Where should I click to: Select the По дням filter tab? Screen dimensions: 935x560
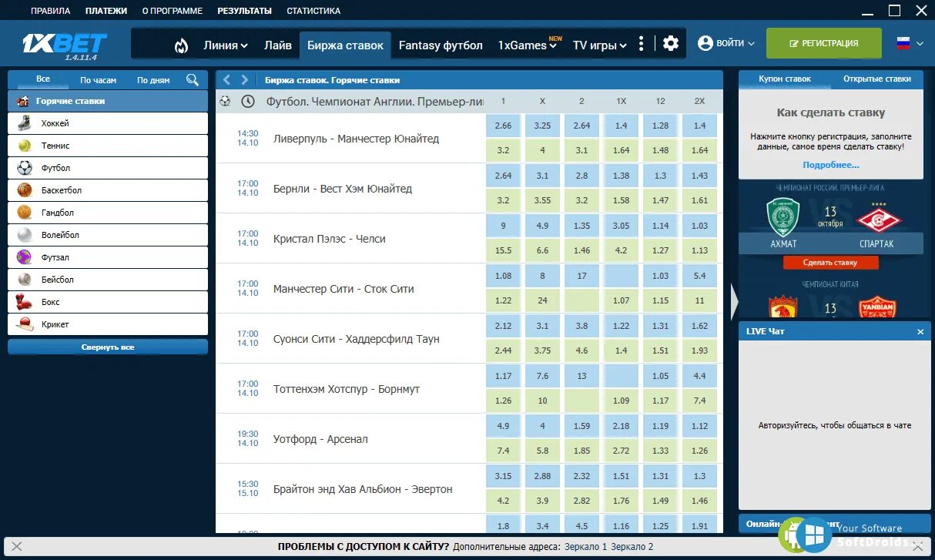[153, 80]
